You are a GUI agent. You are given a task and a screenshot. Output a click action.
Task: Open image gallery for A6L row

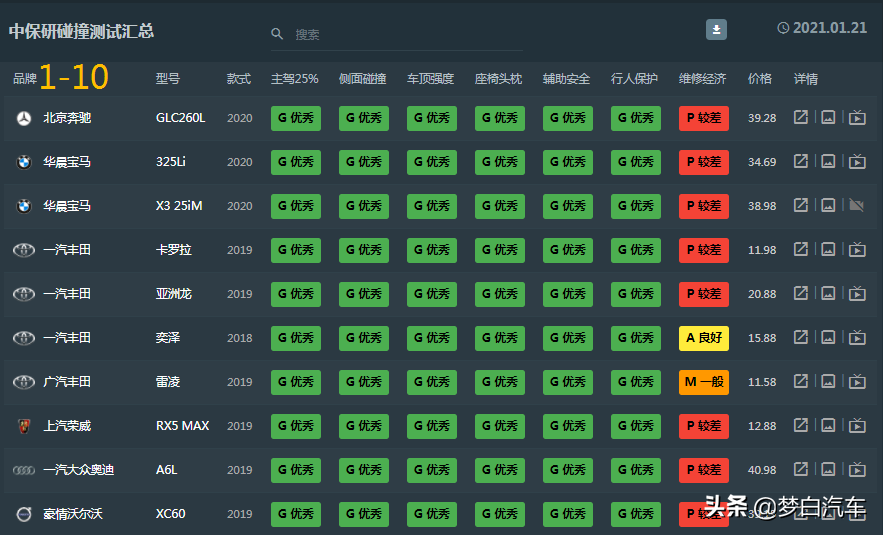click(x=828, y=469)
